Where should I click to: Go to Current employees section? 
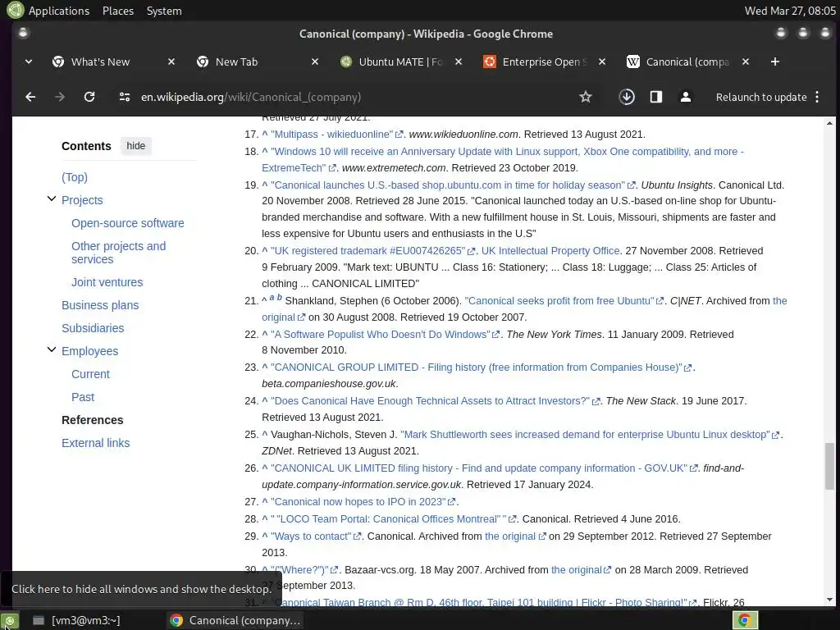pyautogui.click(x=90, y=374)
